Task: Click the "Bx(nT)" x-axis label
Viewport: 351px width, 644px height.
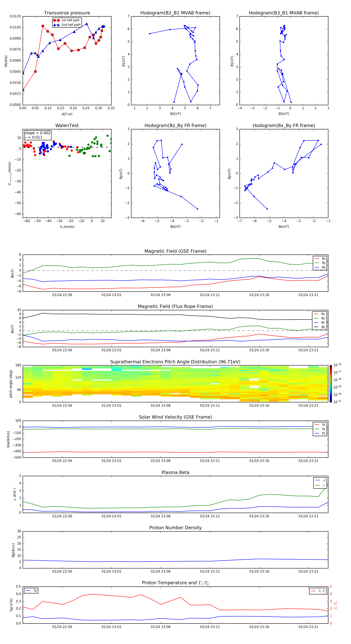Action: click(284, 227)
